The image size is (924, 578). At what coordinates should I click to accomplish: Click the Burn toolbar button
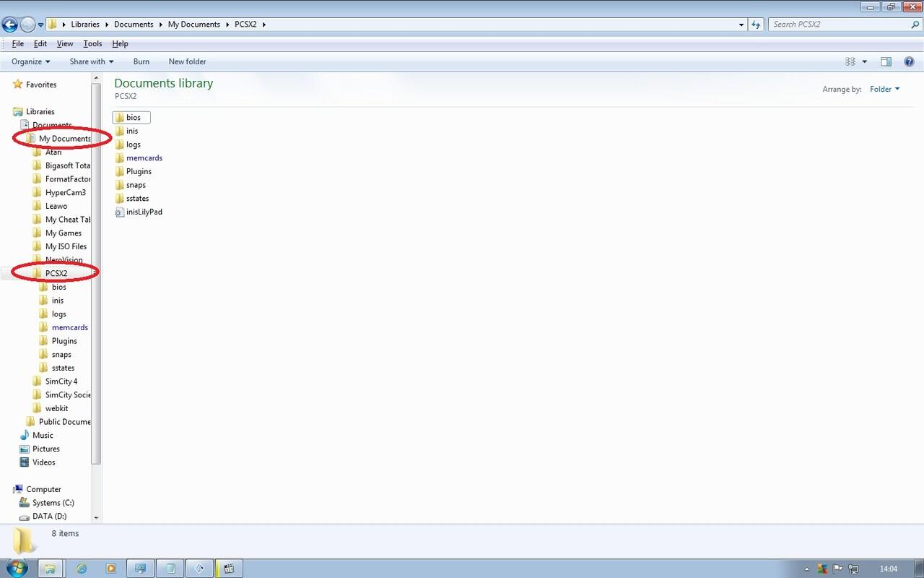pos(141,62)
